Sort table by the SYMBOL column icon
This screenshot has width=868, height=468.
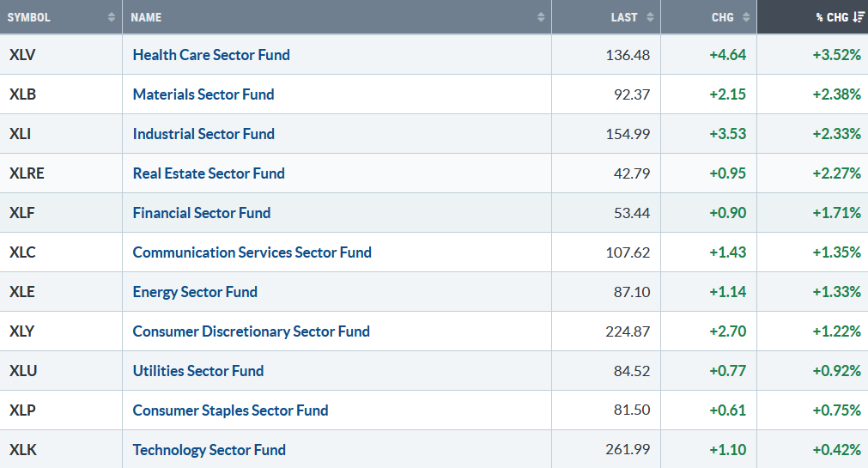[x=112, y=17]
